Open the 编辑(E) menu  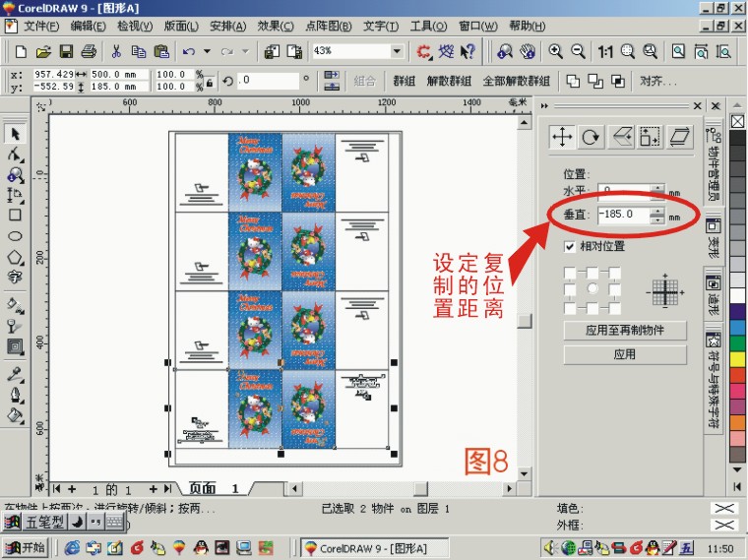pos(88,26)
